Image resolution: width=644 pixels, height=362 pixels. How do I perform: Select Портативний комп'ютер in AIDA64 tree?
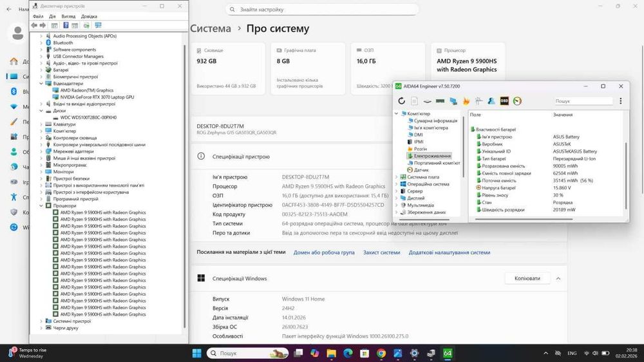click(437, 163)
